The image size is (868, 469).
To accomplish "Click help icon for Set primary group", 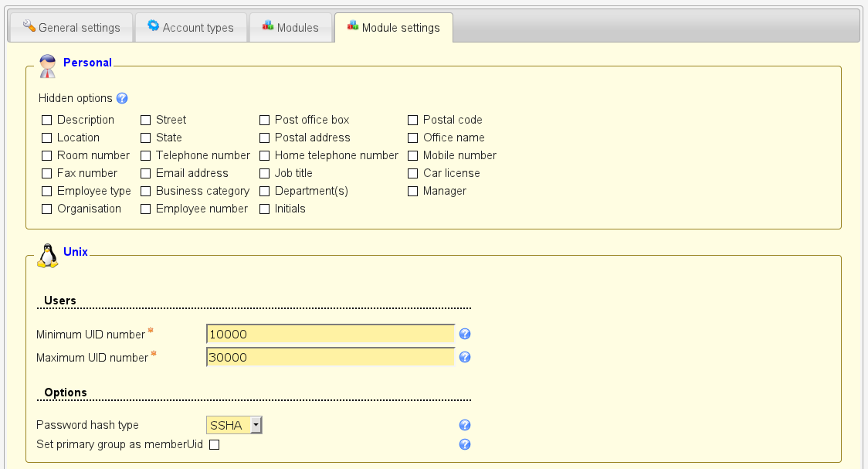I will click(x=465, y=444).
